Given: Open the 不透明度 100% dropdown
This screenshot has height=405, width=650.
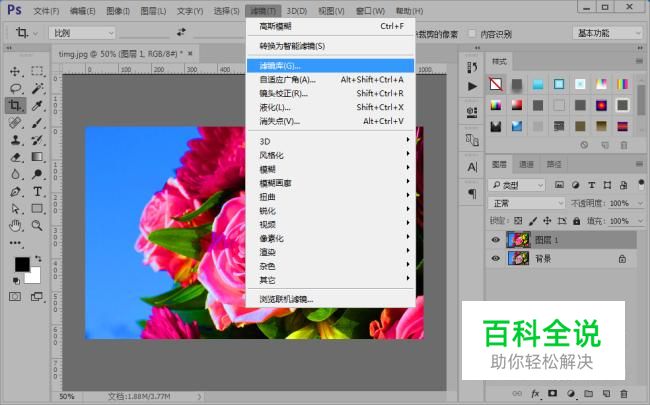Looking at the screenshot, I should 640,204.
